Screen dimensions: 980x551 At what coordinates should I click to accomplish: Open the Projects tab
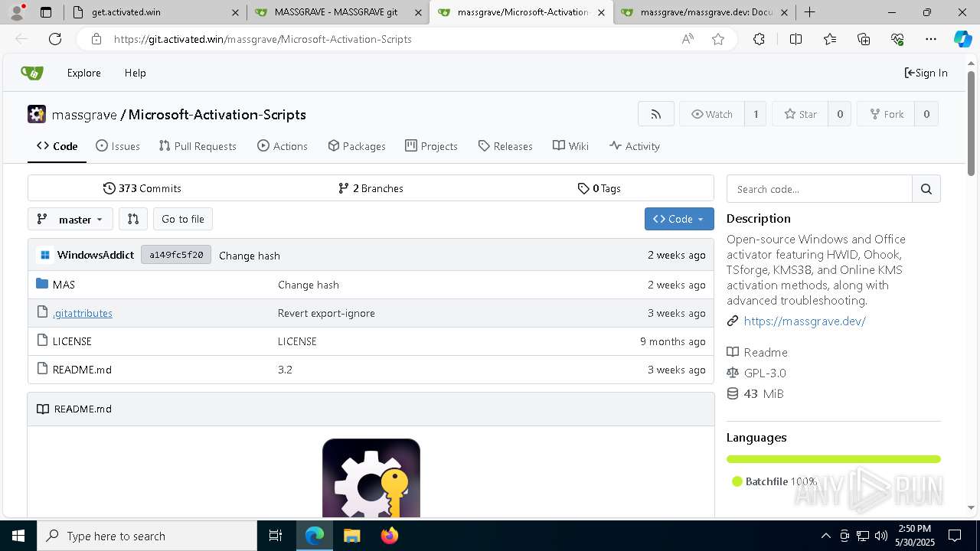tap(432, 146)
